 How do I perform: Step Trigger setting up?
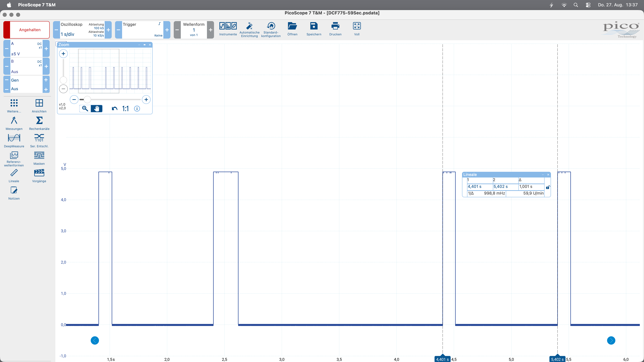[x=167, y=30]
